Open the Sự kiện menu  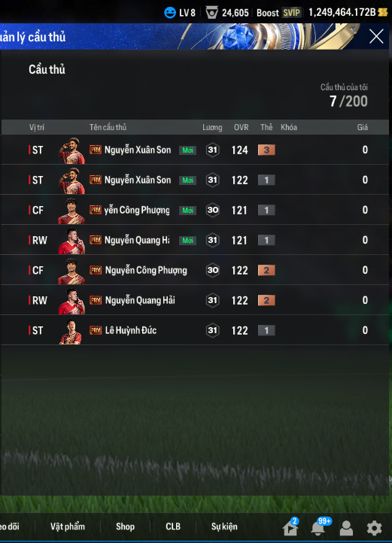point(224,526)
